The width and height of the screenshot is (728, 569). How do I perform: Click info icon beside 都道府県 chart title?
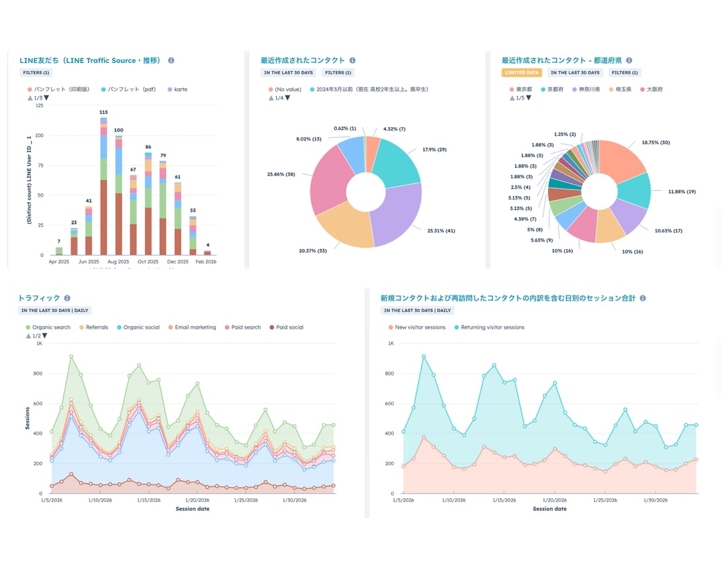[x=629, y=60]
